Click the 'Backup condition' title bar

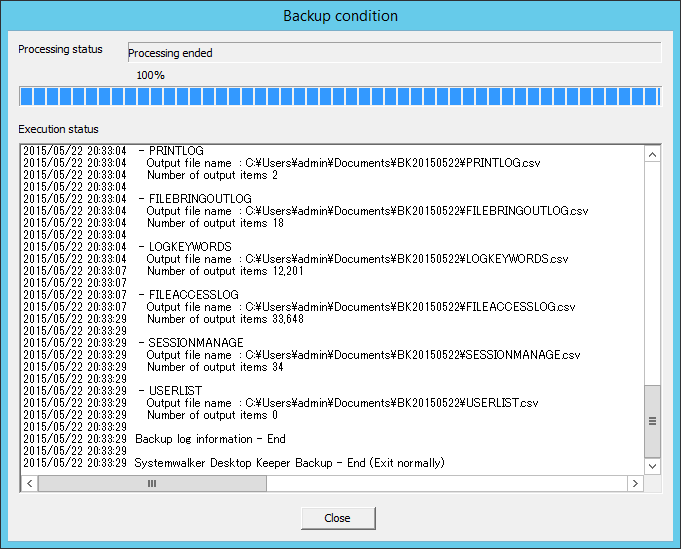tap(340, 16)
